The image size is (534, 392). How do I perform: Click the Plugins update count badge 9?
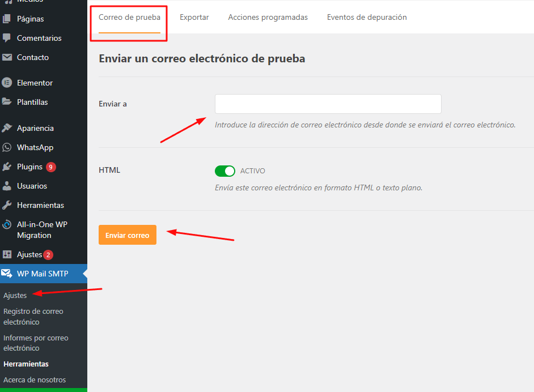coord(51,167)
